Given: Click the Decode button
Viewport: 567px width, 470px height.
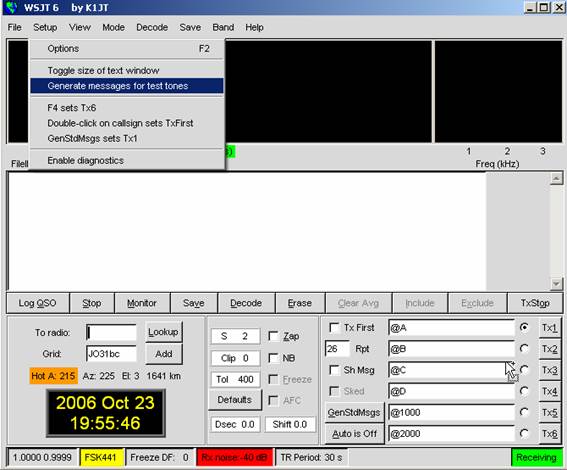Looking at the screenshot, I should tap(246, 303).
